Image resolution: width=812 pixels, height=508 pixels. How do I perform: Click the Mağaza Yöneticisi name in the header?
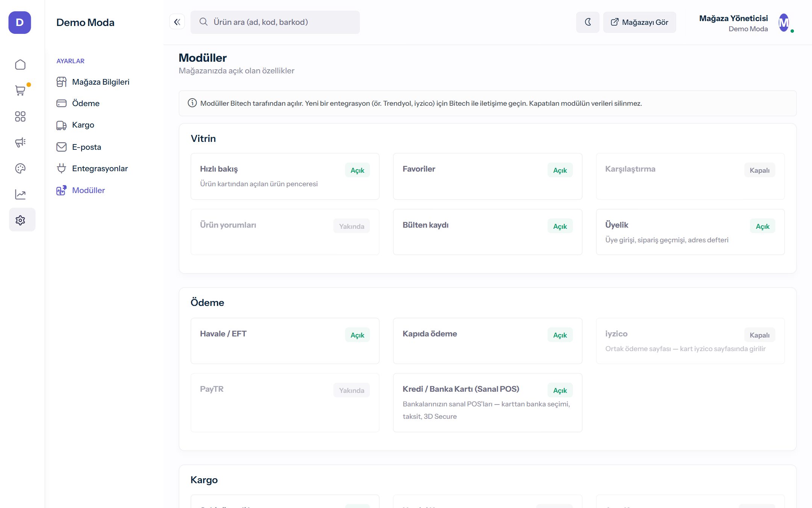pos(733,18)
